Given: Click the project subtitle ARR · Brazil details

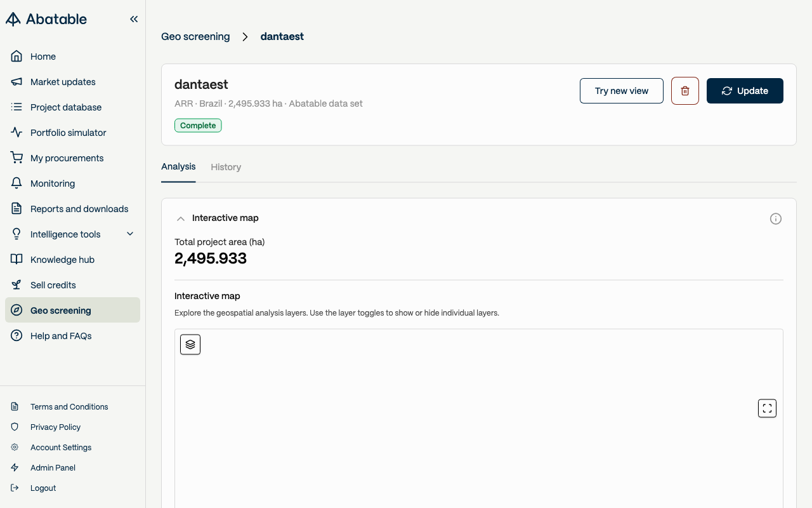Looking at the screenshot, I should click(268, 104).
